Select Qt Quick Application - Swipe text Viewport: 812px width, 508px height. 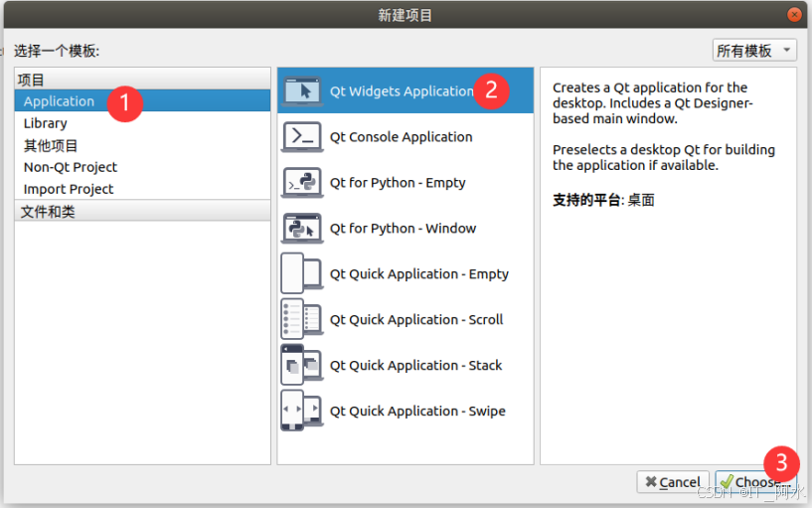pos(417,411)
